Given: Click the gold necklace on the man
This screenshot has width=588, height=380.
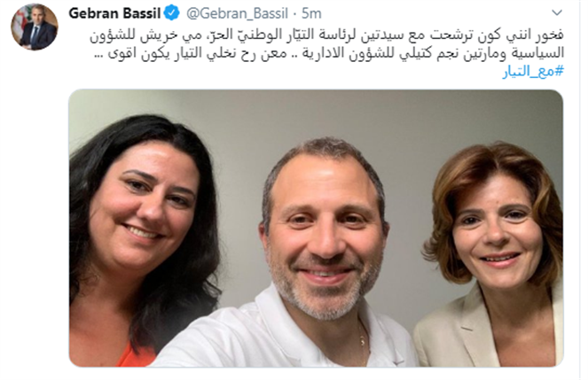Looking at the screenshot, I should 362,340.
